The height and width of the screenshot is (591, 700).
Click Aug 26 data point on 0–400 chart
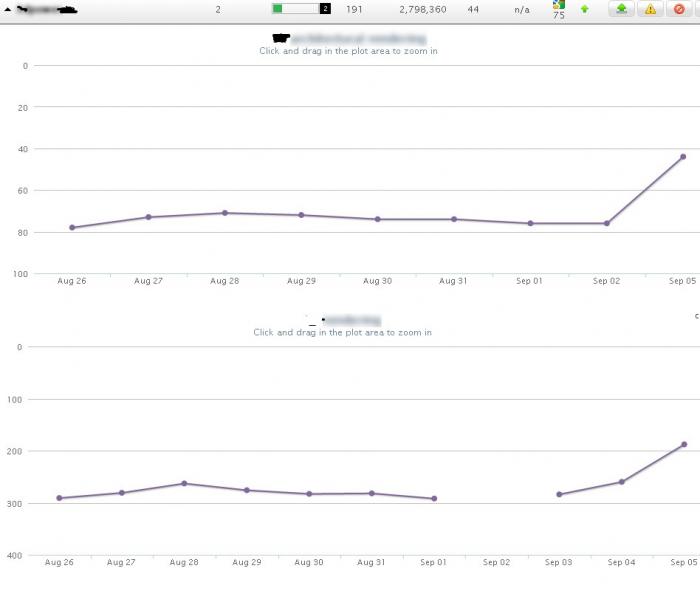(x=59, y=498)
